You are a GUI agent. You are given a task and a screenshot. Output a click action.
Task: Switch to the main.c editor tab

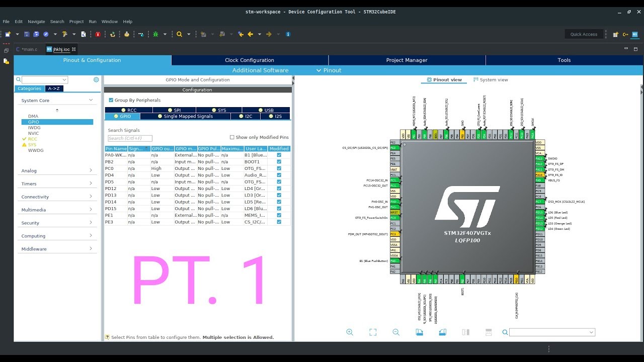pos(27,49)
